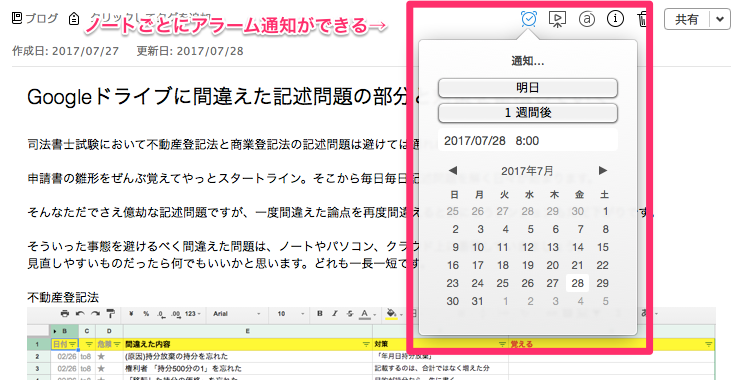The image size is (732, 380).
Task: Select the column D header
Action: [x=109, y=331]
